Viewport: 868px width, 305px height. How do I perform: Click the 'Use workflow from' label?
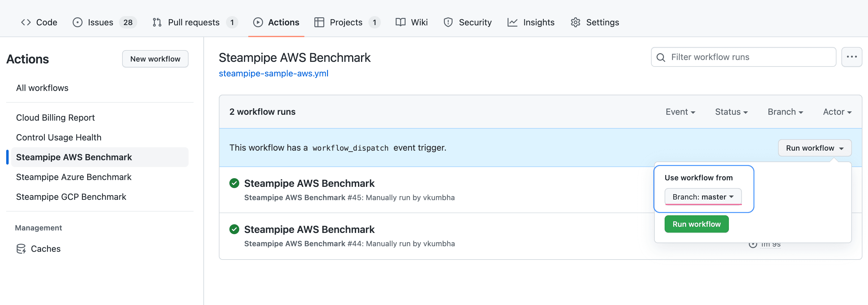699,178
